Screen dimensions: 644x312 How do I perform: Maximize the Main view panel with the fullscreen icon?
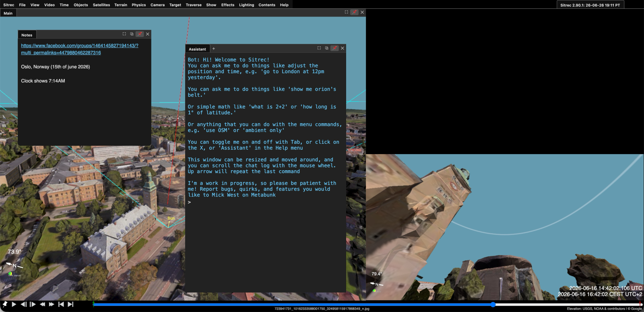[x=346, y=12]
